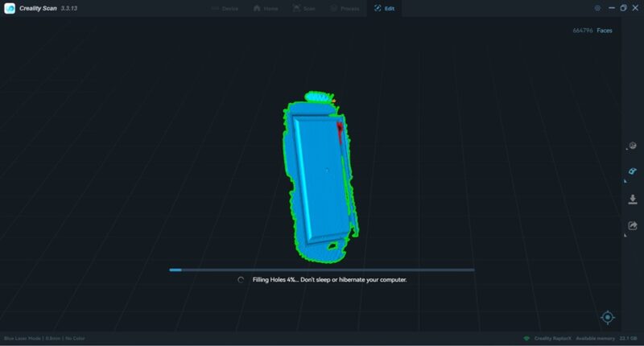Switch to the Process tab
Viewport: 644px width, 346px height.
pos(345,8)
